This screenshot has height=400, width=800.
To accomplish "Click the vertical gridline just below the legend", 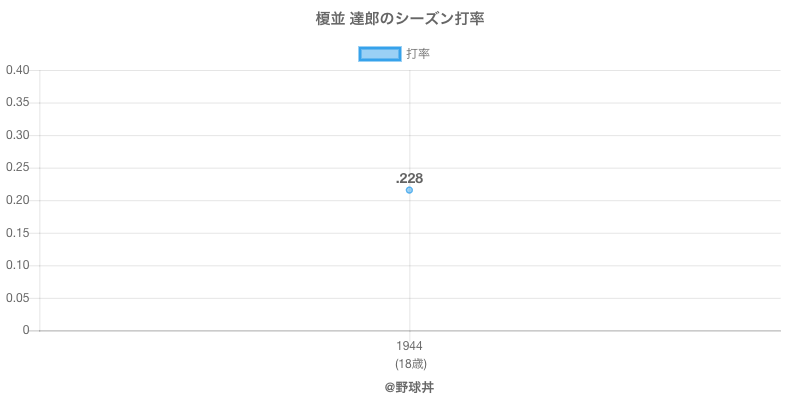I will click(409, 85).
